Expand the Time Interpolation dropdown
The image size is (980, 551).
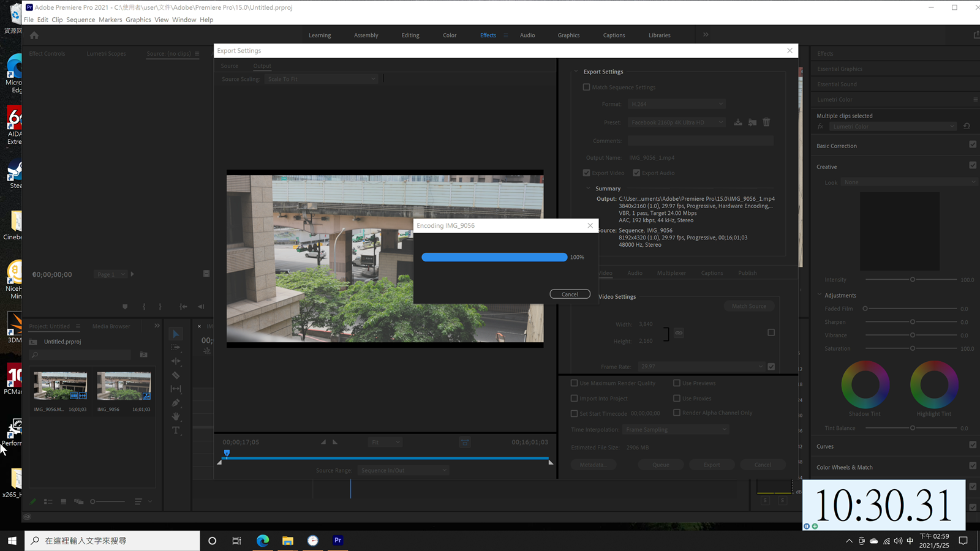[676, 429]
